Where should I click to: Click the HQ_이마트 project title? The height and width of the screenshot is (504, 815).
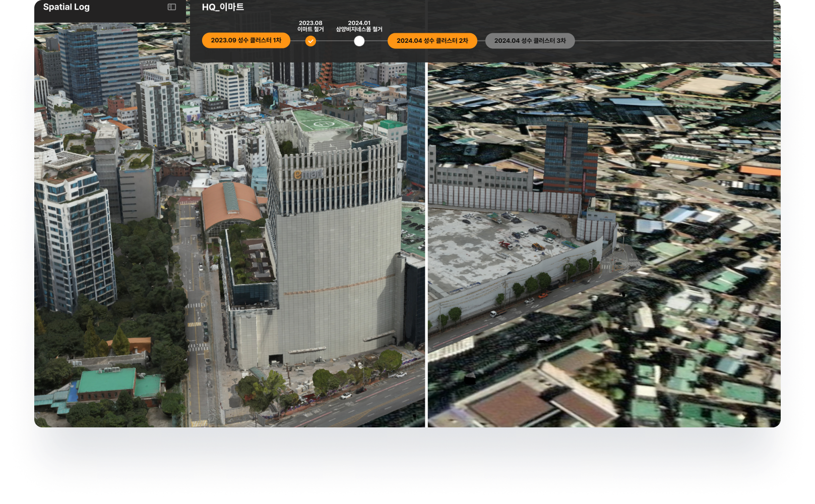223,7
